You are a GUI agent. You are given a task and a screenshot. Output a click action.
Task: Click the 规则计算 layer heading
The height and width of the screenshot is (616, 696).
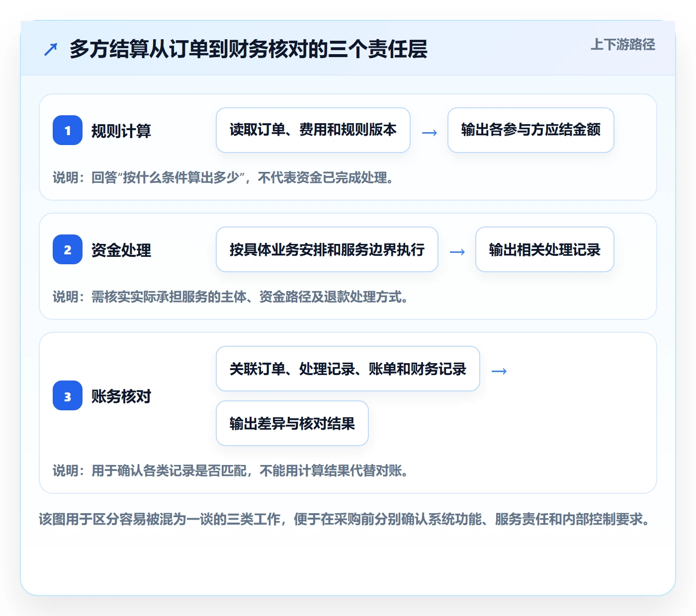click(121, 131)
